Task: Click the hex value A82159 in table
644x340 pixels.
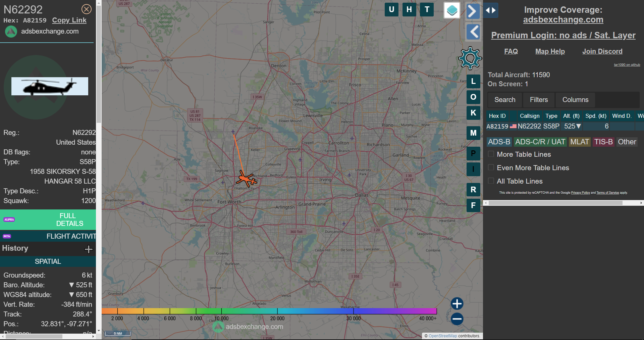Action: (x=497, y=126)
